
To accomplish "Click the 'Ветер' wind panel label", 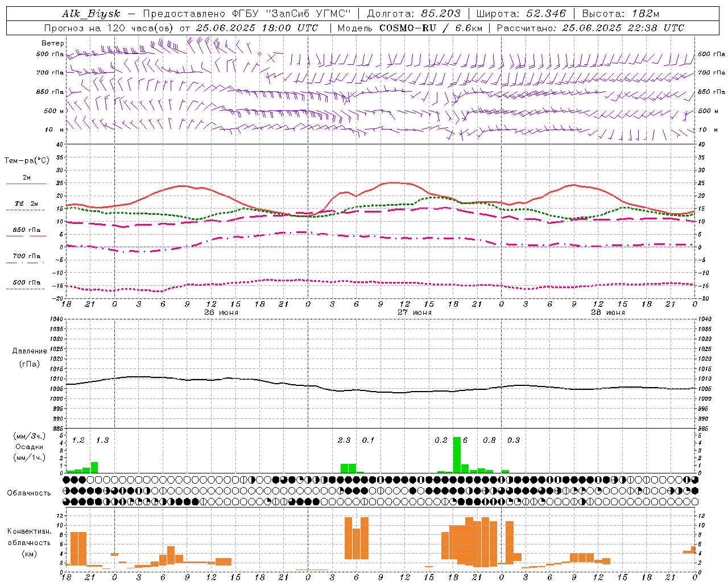I will (53, 43).
